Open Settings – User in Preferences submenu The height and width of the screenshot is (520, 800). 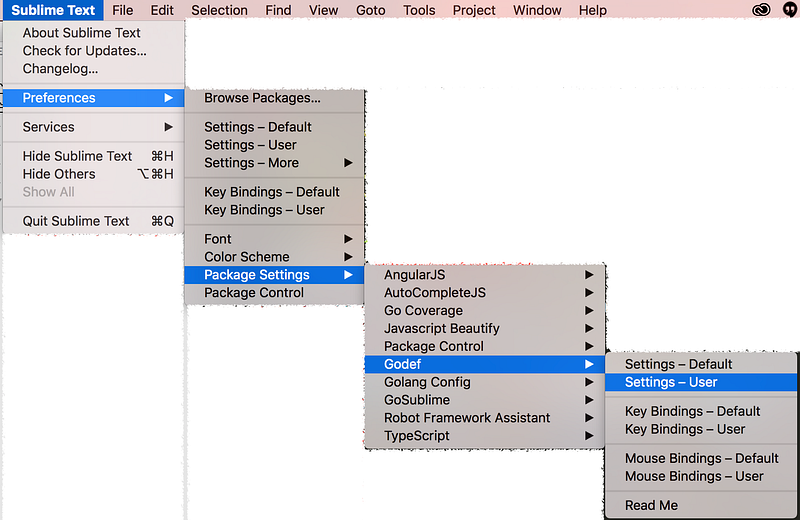tap(274, 144)
